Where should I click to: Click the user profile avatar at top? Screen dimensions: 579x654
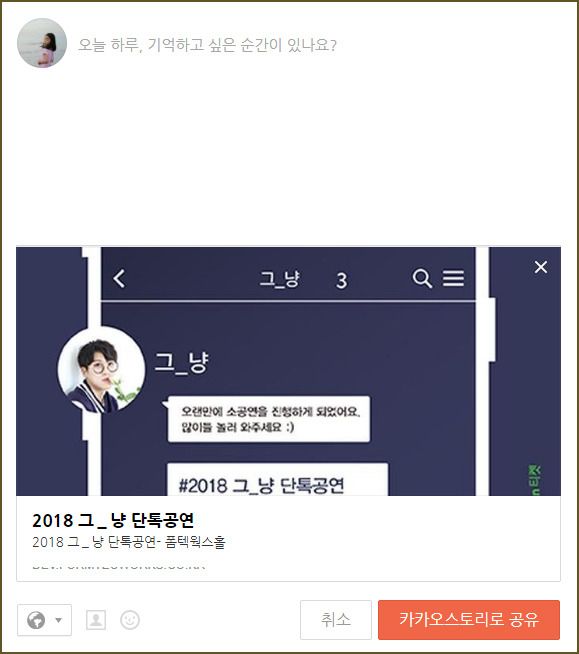click(42, 43)
